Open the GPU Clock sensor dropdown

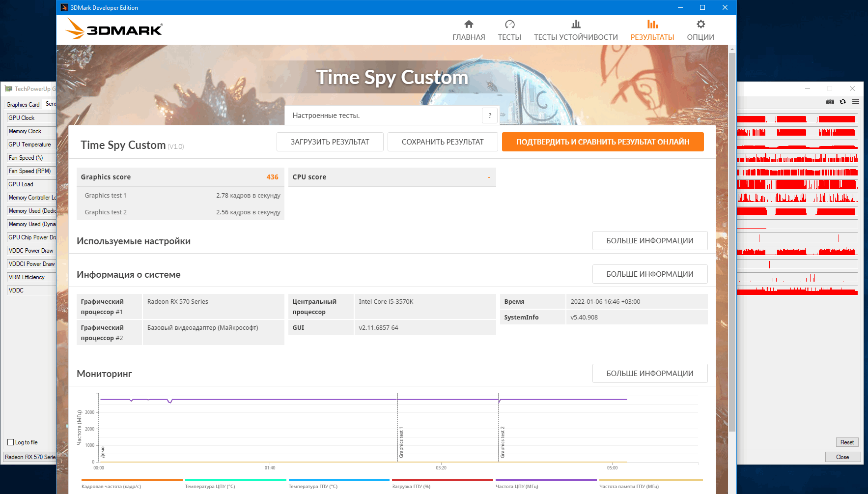(31, 118)
